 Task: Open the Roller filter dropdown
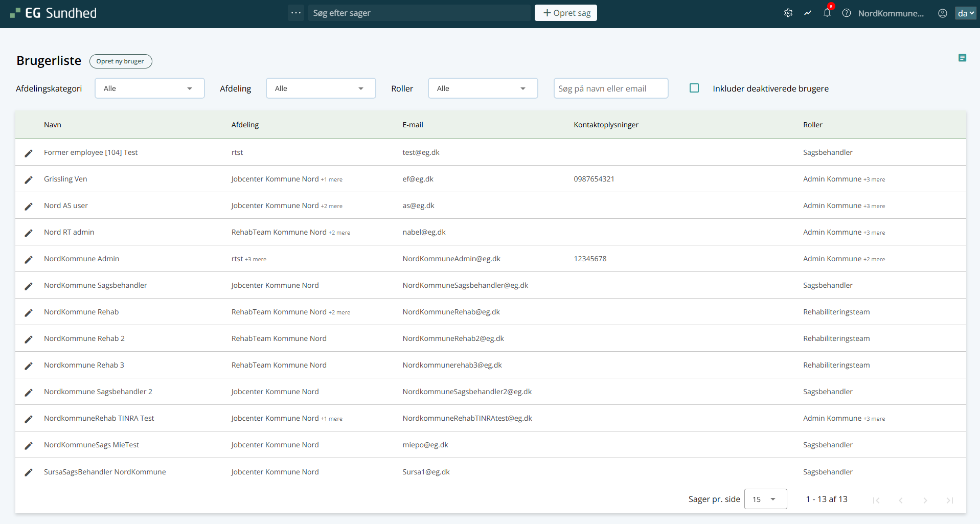coord(483,88)
